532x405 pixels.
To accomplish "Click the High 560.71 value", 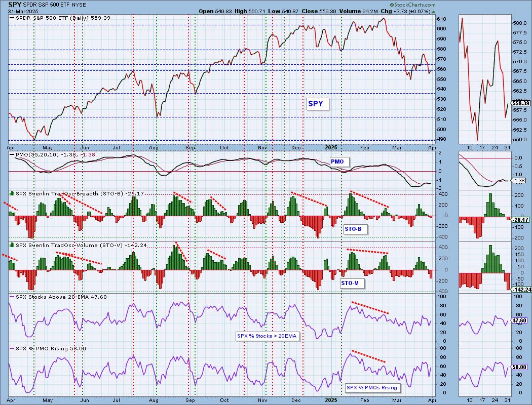I will (x=249, y=11).
